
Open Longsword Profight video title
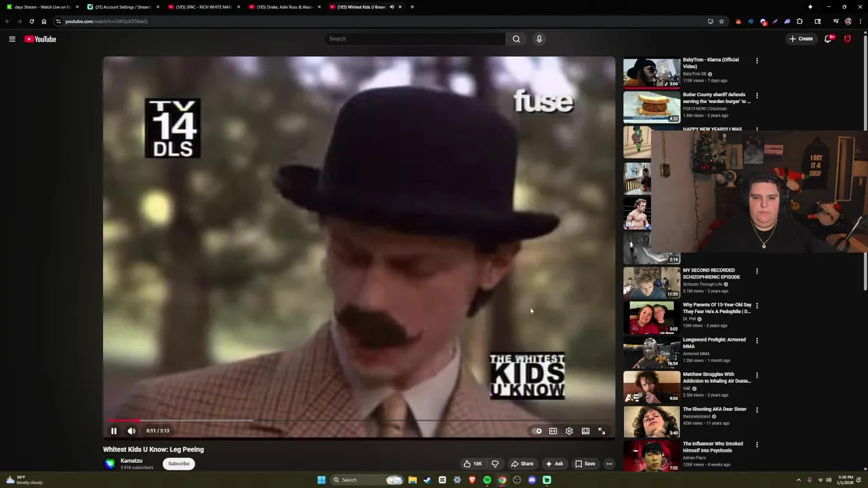coord(714,343)
